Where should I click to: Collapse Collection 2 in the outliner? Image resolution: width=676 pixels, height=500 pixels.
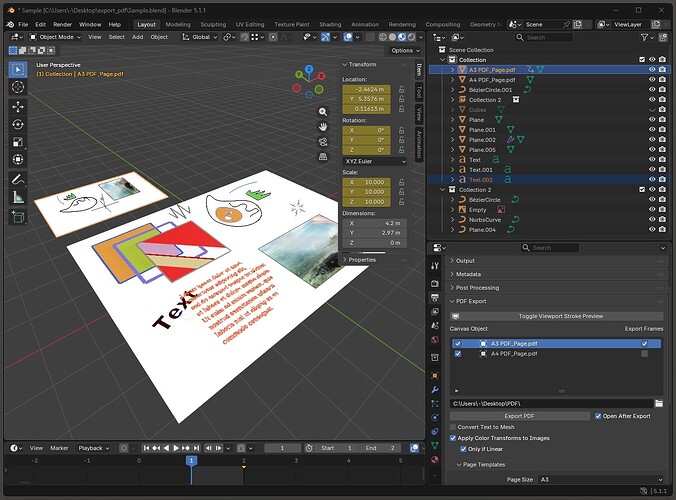pos(442,190)
